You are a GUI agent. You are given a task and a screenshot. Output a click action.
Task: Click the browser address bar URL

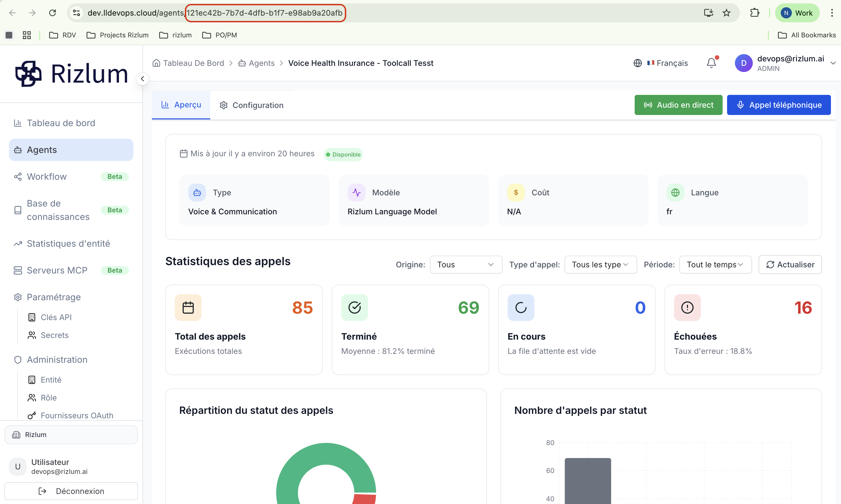215,13
